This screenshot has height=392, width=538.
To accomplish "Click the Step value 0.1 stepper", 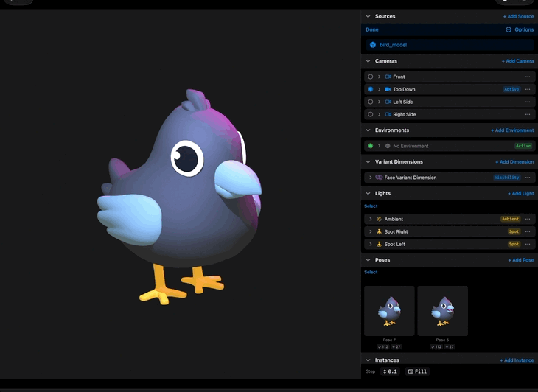I will [390, 371].
